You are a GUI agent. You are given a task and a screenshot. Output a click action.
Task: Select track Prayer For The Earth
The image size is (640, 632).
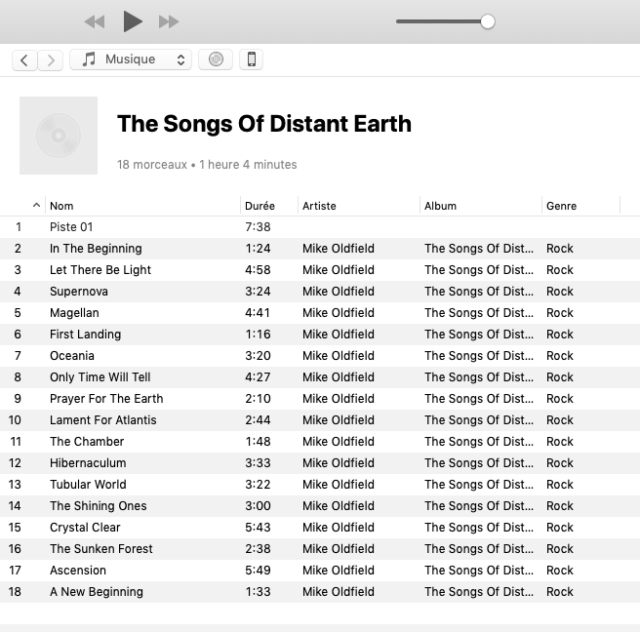point(320,398)
